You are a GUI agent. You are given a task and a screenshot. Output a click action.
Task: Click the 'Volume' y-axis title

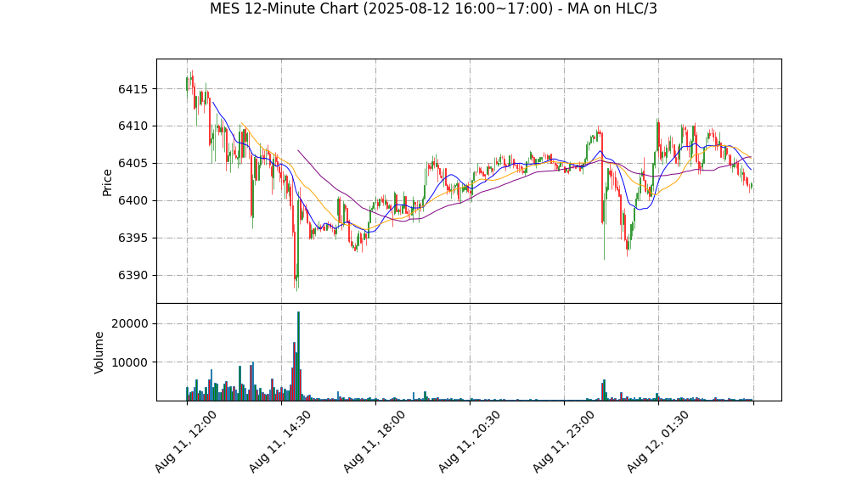[x=99, y=352]
